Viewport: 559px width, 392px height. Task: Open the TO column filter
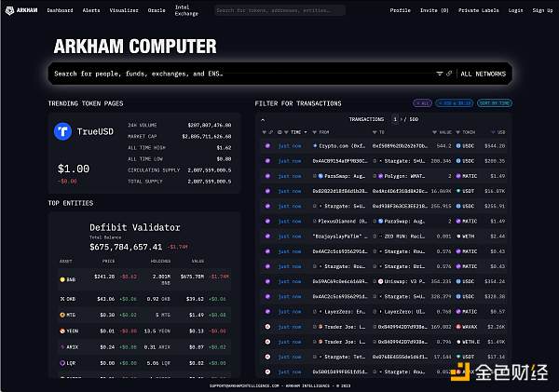(x=375, y=132)
